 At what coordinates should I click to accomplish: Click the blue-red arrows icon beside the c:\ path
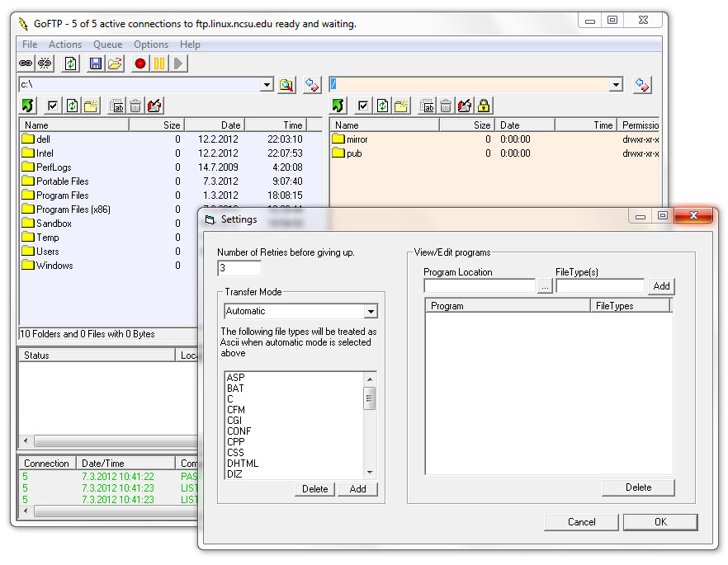coord(311,85)
